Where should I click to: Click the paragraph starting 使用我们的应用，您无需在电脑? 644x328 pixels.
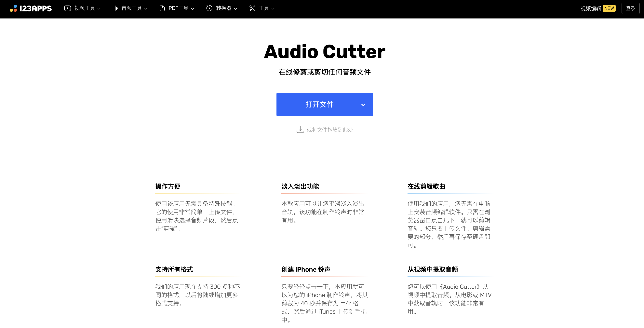click(449, 224)
